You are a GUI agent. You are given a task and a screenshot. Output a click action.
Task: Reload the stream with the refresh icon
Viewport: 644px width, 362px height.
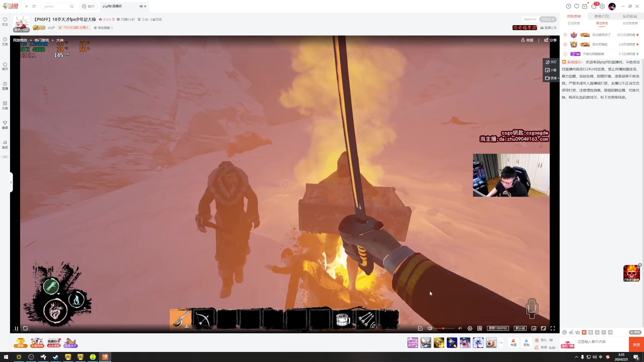25,328
